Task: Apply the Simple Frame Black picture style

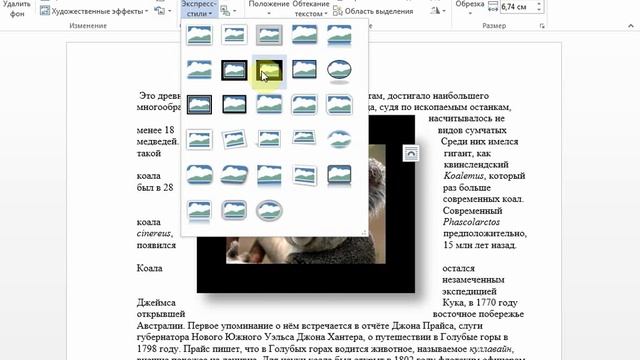Action: coord(304,70)
